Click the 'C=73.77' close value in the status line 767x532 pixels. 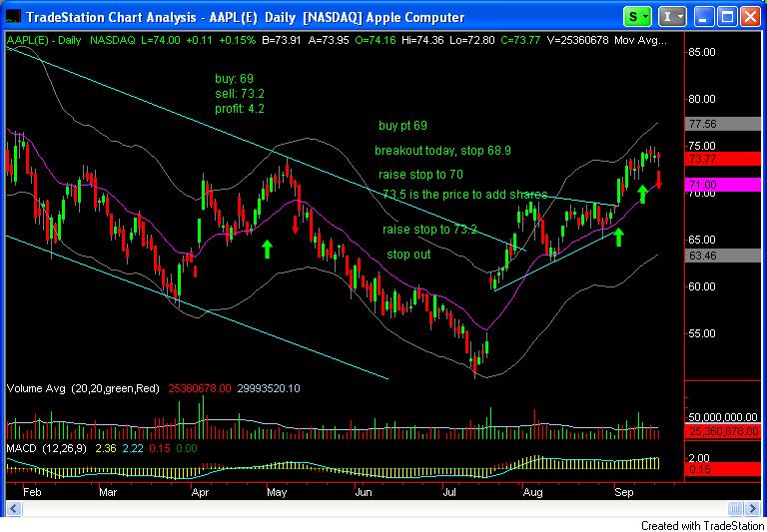pyautogui.click(x=520, y=41)
